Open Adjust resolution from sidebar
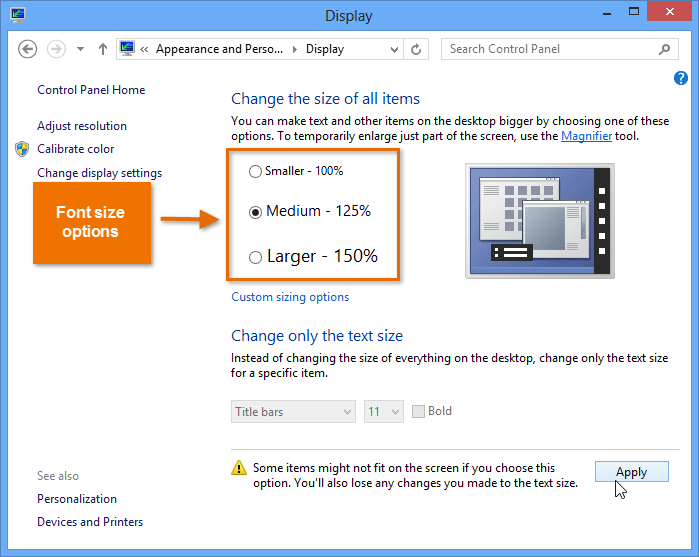The image size is (699, 557). tap(82, 126)
